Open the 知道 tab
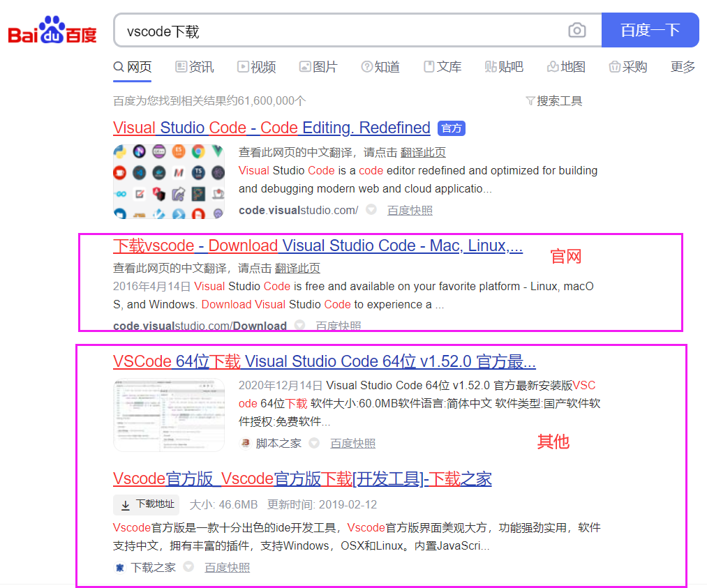This screenshot has height=588, width=707. click(380, 67)
